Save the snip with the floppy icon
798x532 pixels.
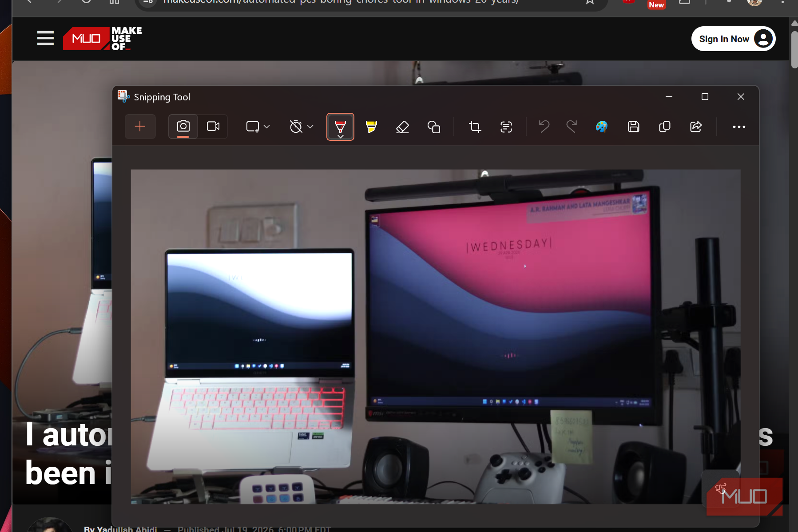point(634,127)
